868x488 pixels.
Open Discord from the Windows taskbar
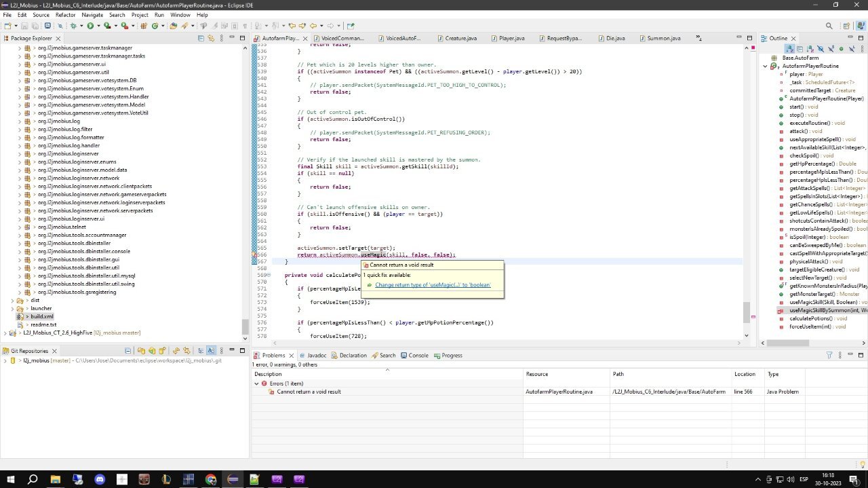click(x=100, y=479)
